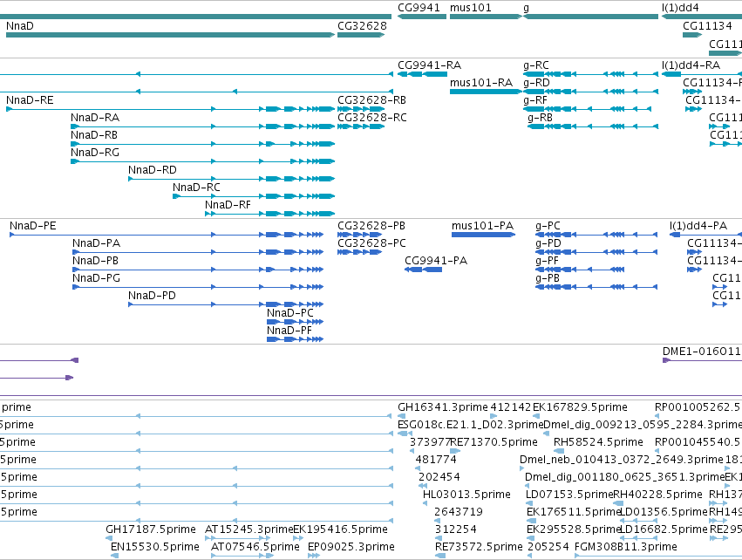Open the CG32628-PC protein label
This screenshot has height=560, width=742.
[372, 243]
